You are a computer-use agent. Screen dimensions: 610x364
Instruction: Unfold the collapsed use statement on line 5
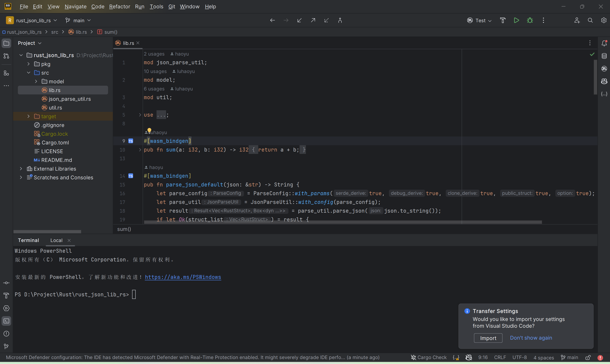140,115
